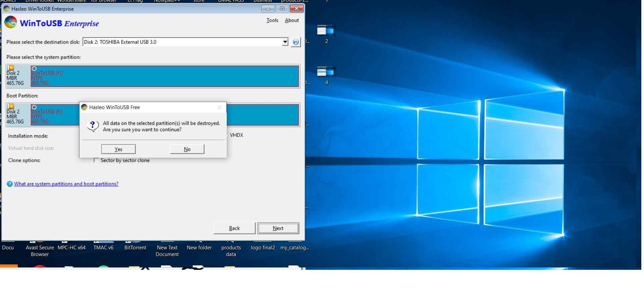Select Docu desktop item
The height and width of the screenshot is (298, 644).
pyautogui.click(x=8, y=247)
